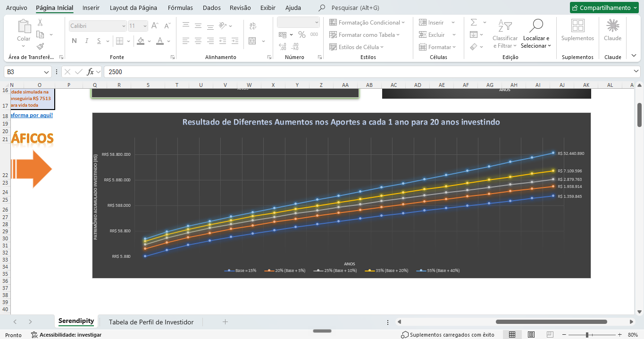Toggle bold N formatting
The height and width of the screenshot is (339, 644).
click(x=74, y=41)
